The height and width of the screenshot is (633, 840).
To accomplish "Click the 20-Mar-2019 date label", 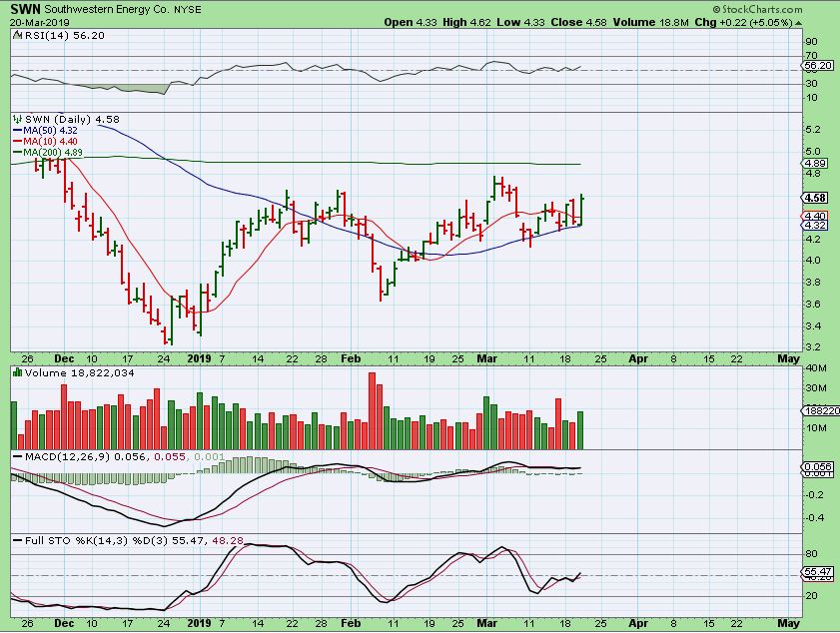I will pyautogui.click(x=40, y=23).
